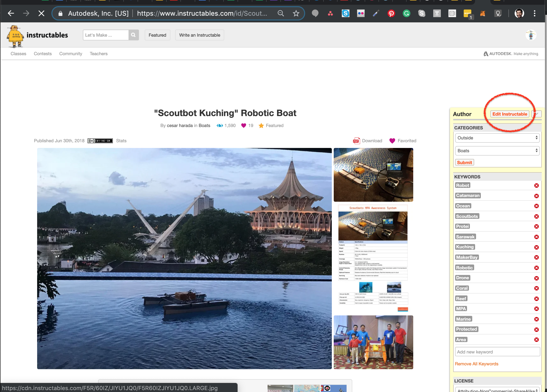Image resolution: width=547 pixels, height=392 pixels.
Task: Click the Pinterest extension icon
Action: (391, 13)
